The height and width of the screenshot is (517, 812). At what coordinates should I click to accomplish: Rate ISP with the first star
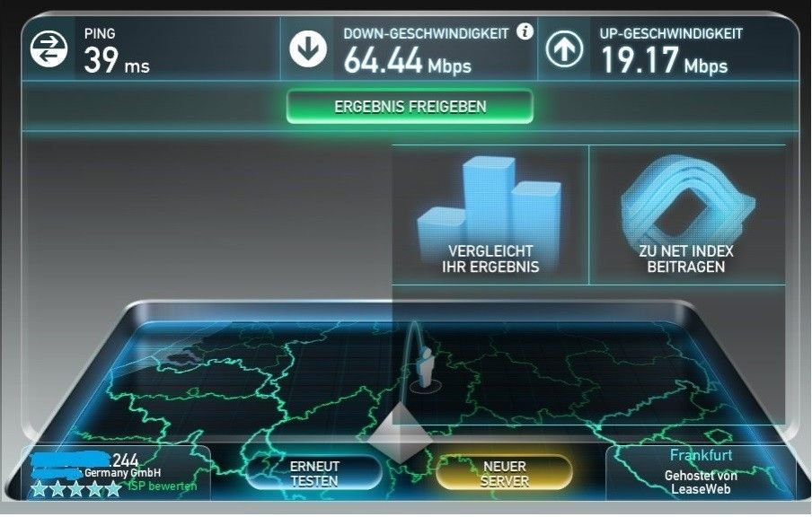click(x=39, y=488)
